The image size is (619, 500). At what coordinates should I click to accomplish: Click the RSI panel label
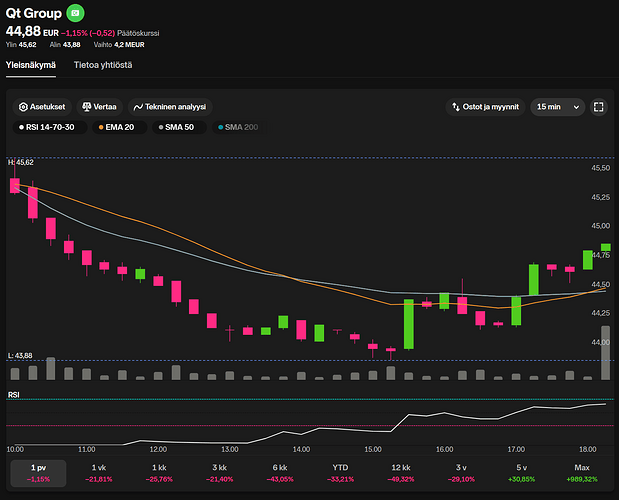pos(14,396)
